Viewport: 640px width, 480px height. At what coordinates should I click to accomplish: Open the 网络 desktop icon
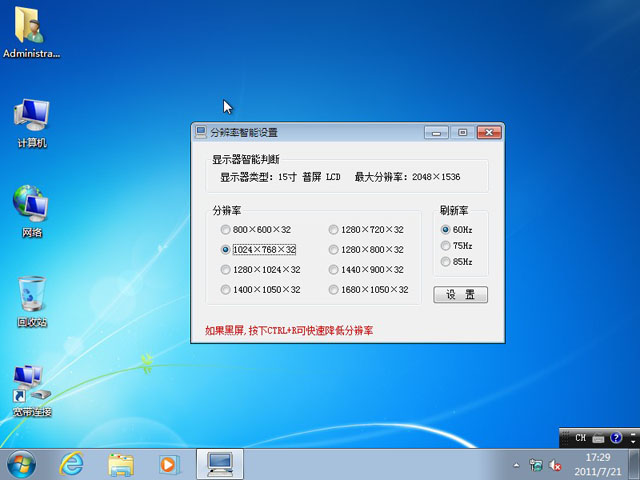click(x=32, y=211)
